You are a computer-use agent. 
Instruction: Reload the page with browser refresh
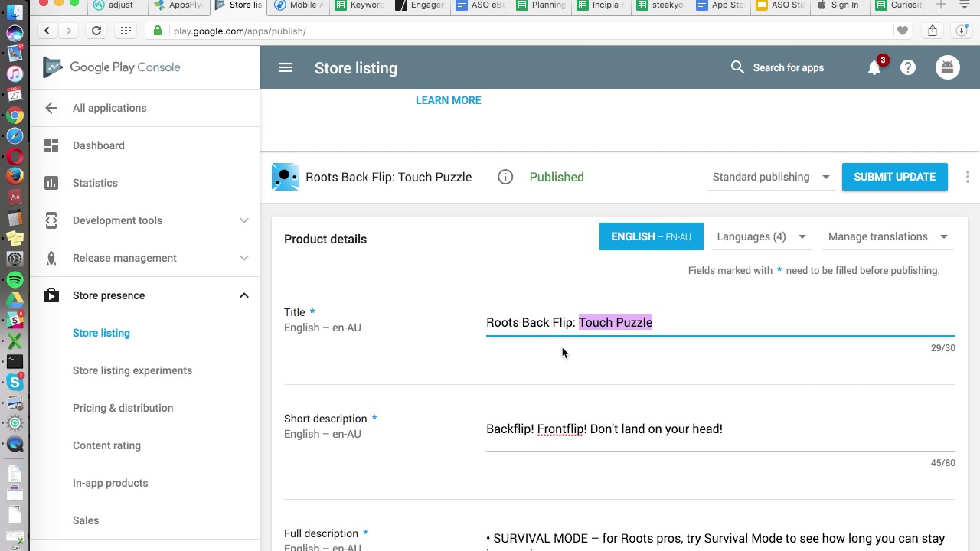click(96, 31)
